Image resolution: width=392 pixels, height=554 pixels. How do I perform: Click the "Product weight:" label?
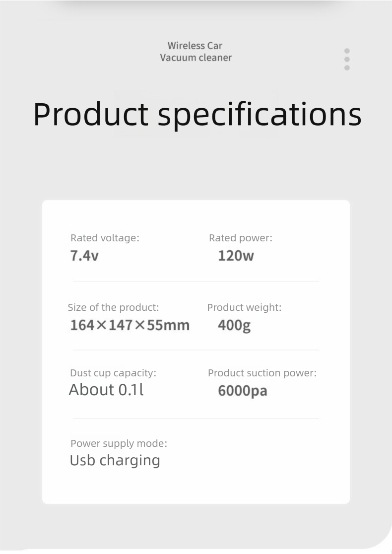(244, 307)
